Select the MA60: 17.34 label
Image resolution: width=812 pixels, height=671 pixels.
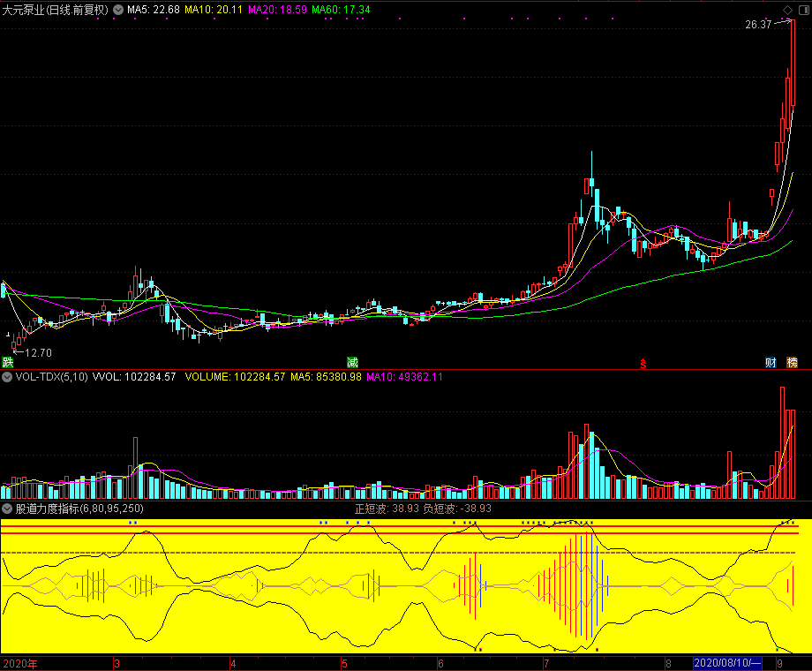(x=341, y=10)
